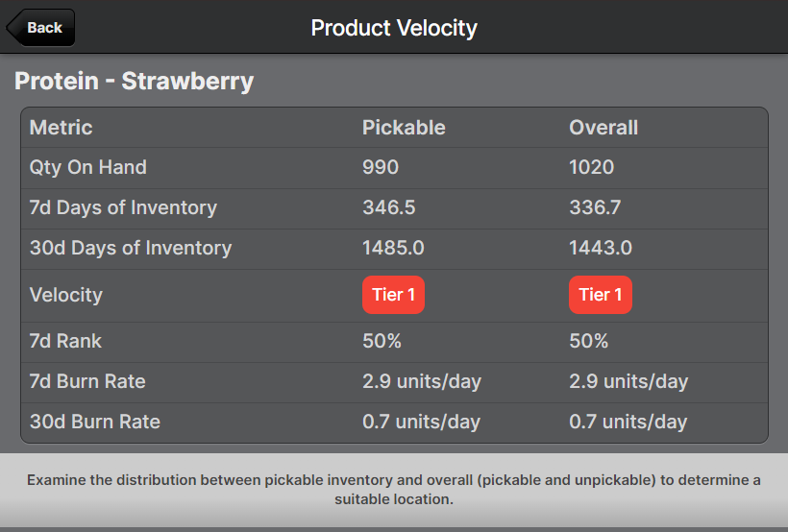Click the 346.5 pickable inventory value
788x532 pixels.
point(389,207)
